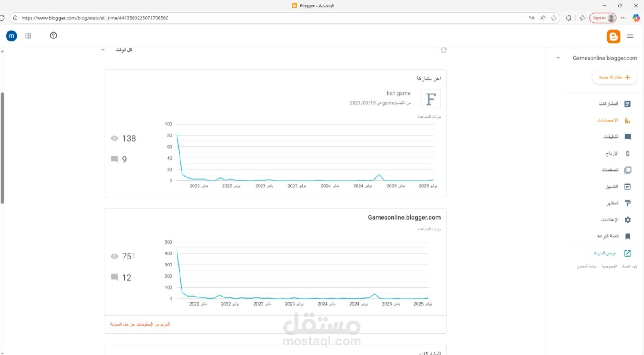The width and height of the screenshot is (644, 355).
Task: Add this page to favorites with the star
Action: point(554,18)
